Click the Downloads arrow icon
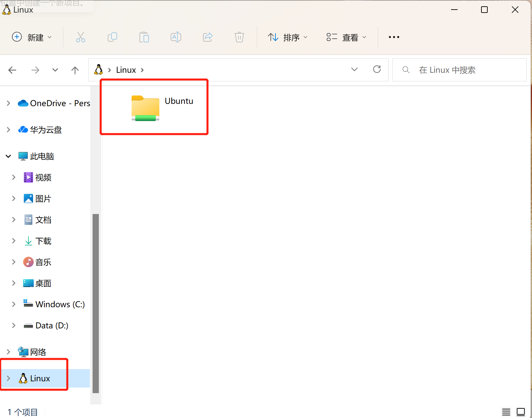This screenshot has height=418, width=532. [x=28, y=241]
